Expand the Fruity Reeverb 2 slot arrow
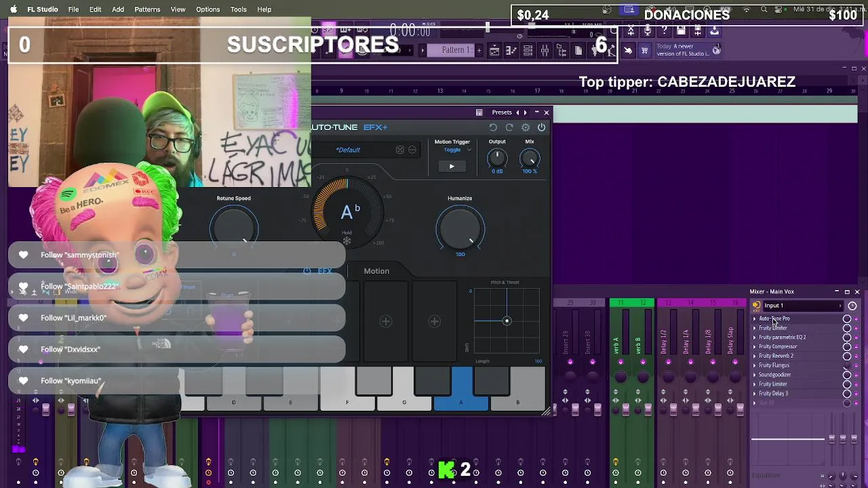 pos(754,356)
